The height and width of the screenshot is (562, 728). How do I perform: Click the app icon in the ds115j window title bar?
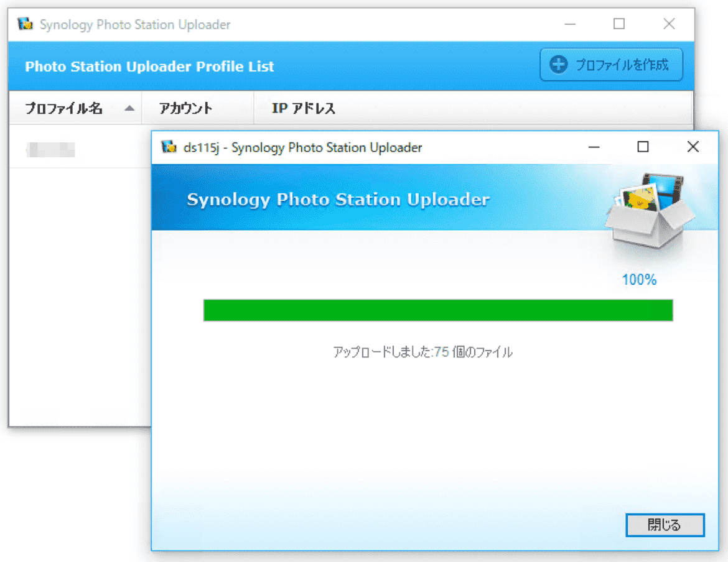169,147
